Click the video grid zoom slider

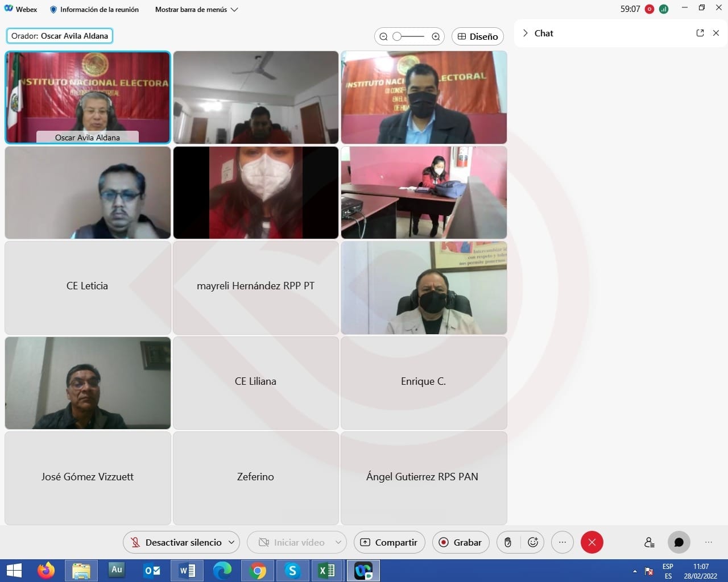(408, 36)
